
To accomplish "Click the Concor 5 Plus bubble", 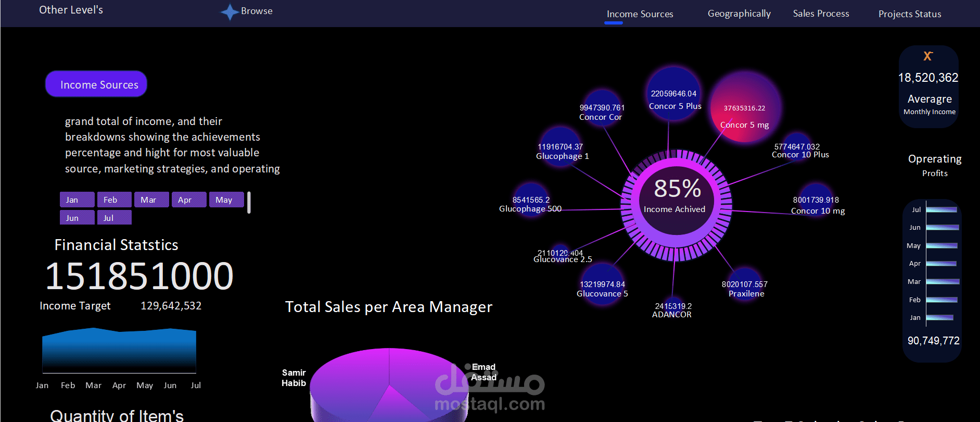I will click(673, 93).
